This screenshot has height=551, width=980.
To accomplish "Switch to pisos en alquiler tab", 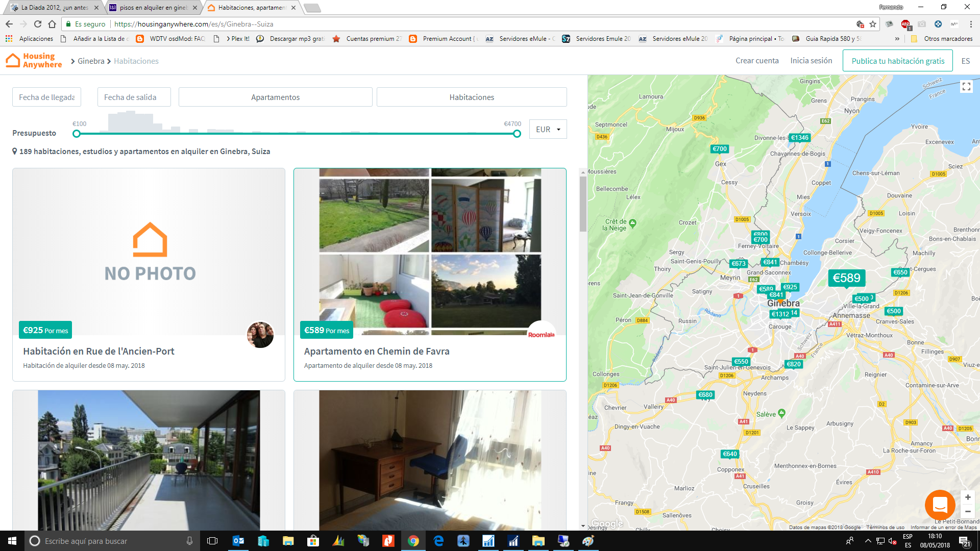I will click(153, 8).
